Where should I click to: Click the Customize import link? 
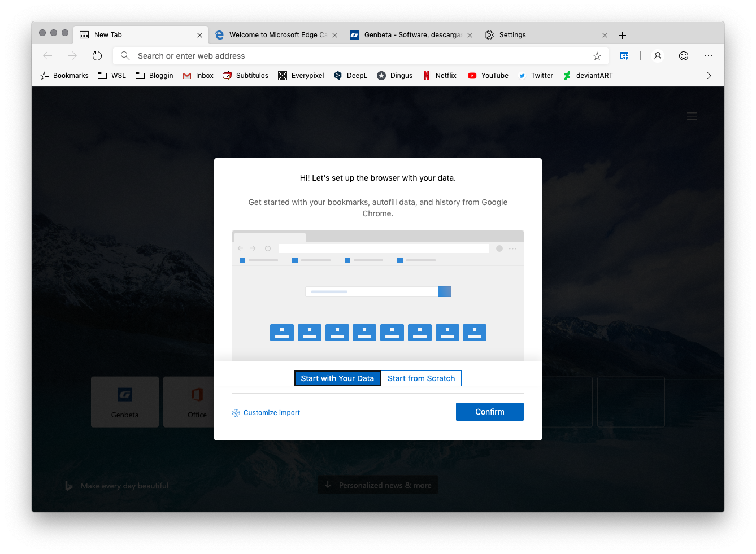coord(266,413)
